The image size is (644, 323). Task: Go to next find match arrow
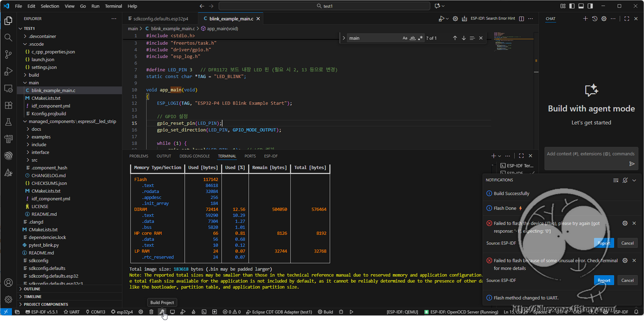(x=464, y=38)
